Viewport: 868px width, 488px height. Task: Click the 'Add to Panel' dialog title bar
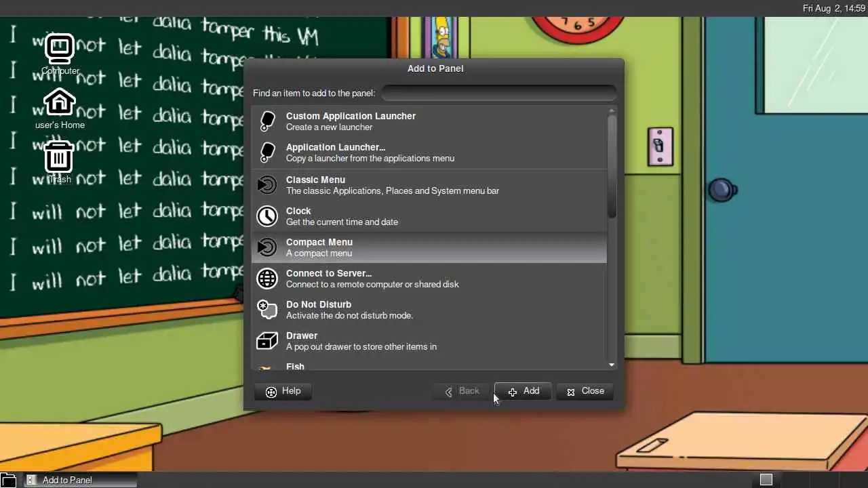[435, 68]
